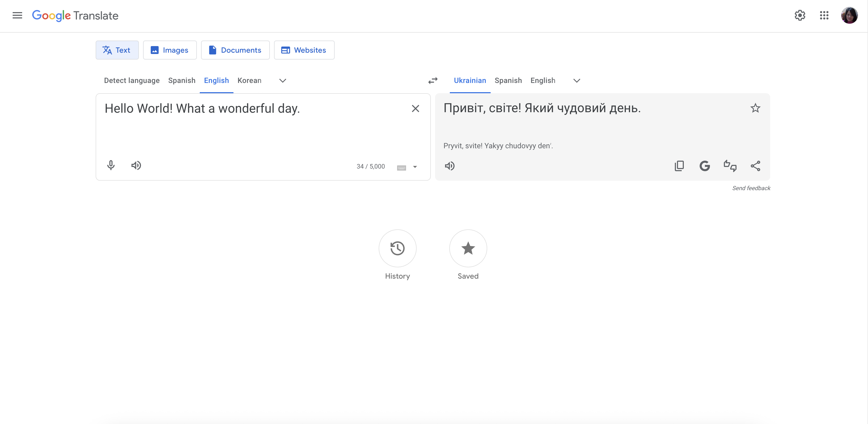Click the Send feedback link

click(752, 188)
